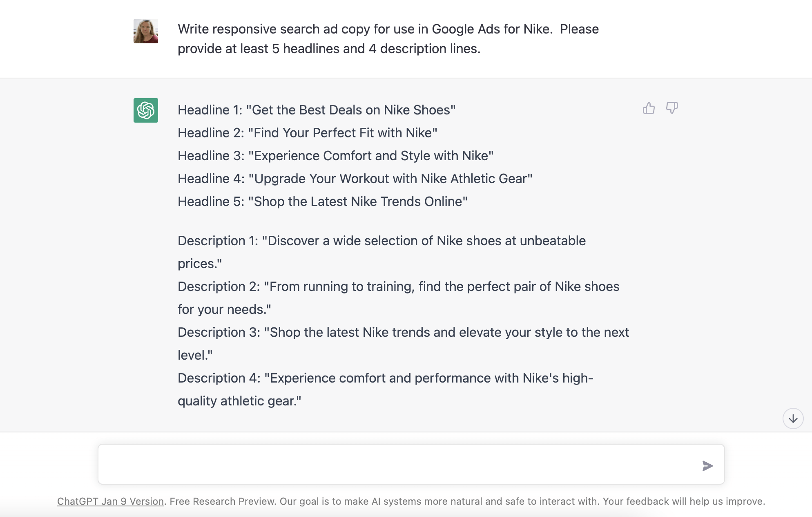Screen dimensions: 812x517
Task: Click the Headline 2 Perfect Fit line
Action: coord(307,133)
